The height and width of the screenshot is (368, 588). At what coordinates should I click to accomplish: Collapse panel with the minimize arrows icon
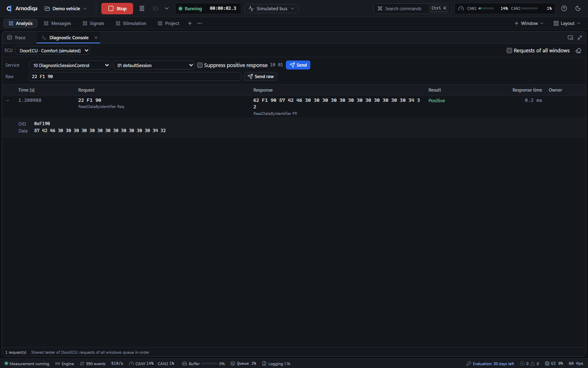580,38
